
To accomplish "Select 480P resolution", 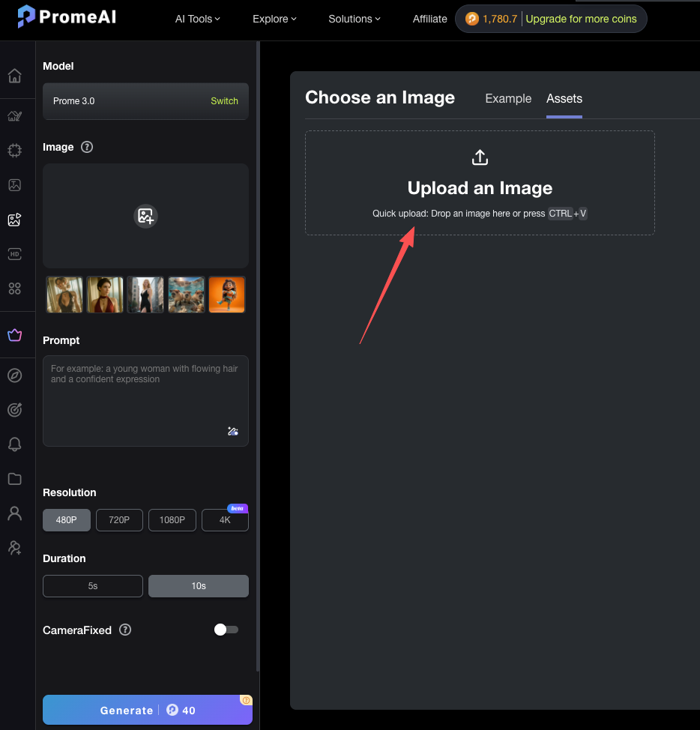I will point(67,520).
